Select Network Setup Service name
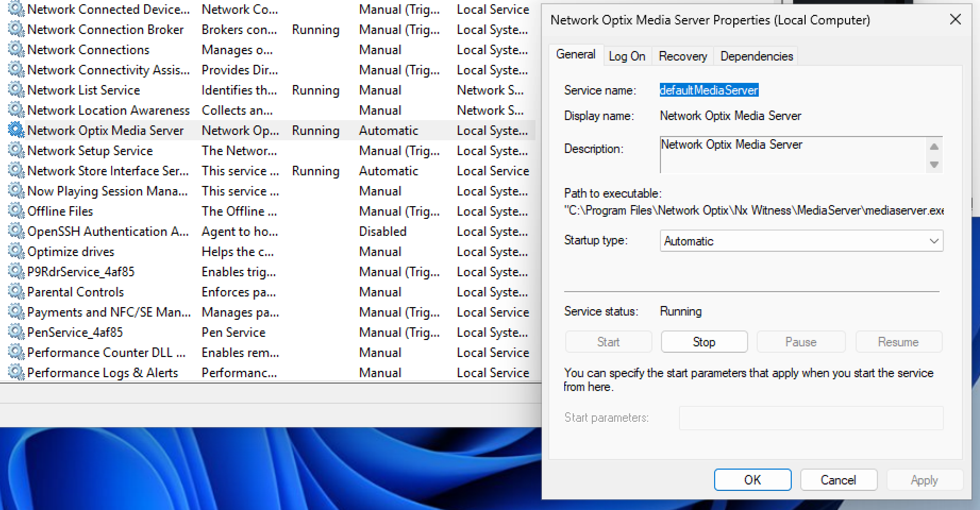This screenshot has width=980, height=510. point(90,151)
